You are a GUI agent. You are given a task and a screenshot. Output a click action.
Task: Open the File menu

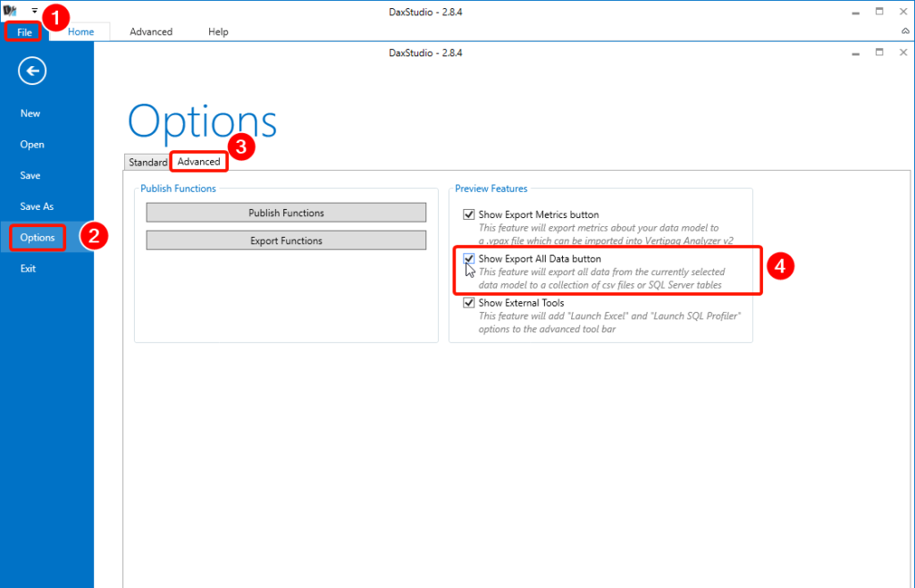coord(24,32)
